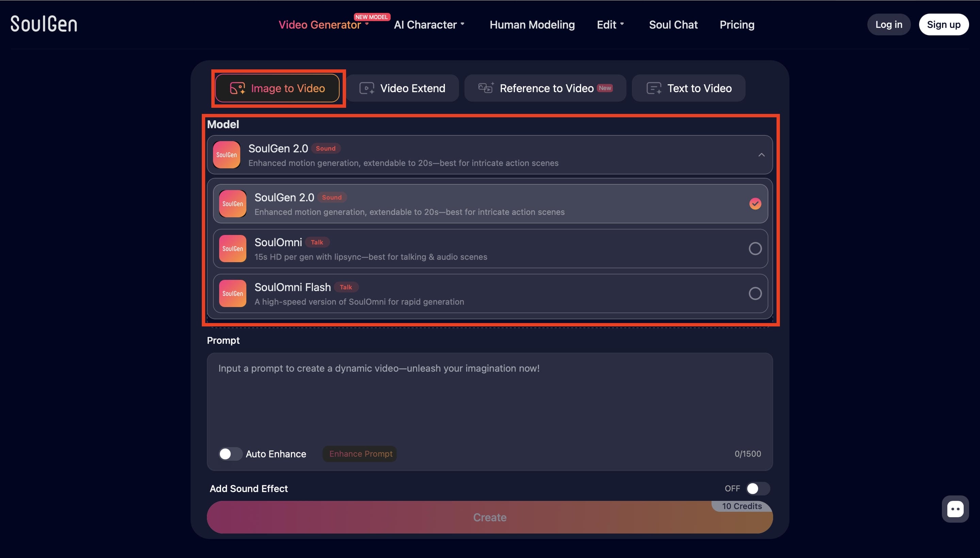This screenshot has width=980, height=558.
Task: Collapse the Model selector chevron
Action: 761,155
